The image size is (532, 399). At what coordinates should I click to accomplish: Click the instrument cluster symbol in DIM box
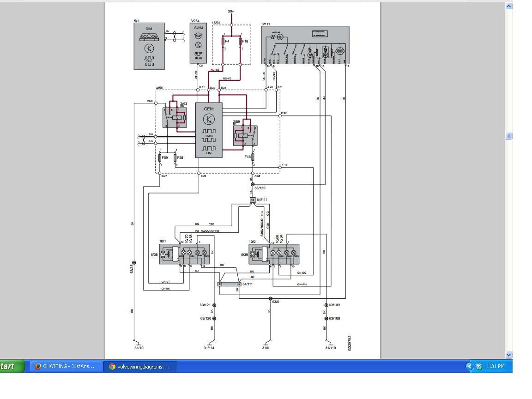[x=149, y=37]
